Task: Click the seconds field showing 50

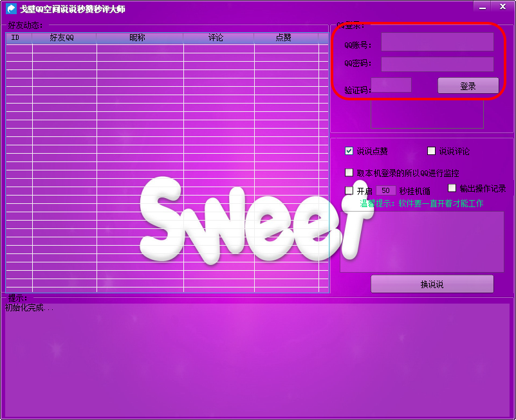Action: [x=385, y=190]
